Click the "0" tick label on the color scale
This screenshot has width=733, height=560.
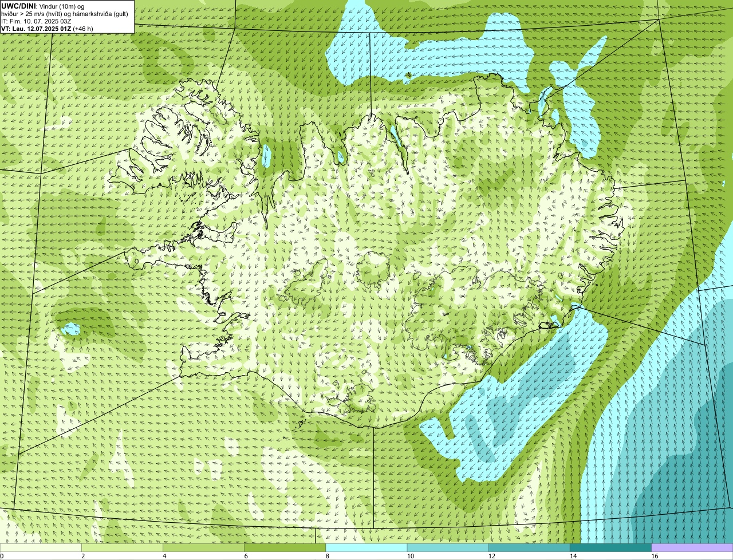click(x=2, y=556)
